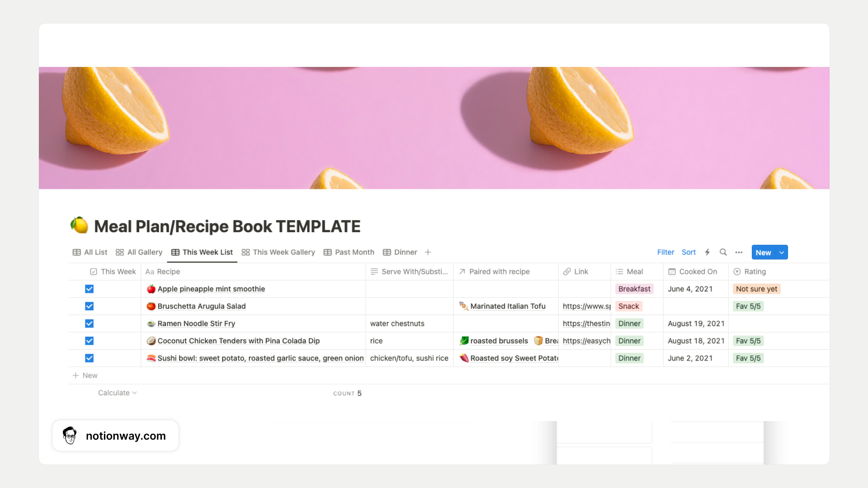Click the lemon page icon

pyautogui.click(x=79, y=225)
